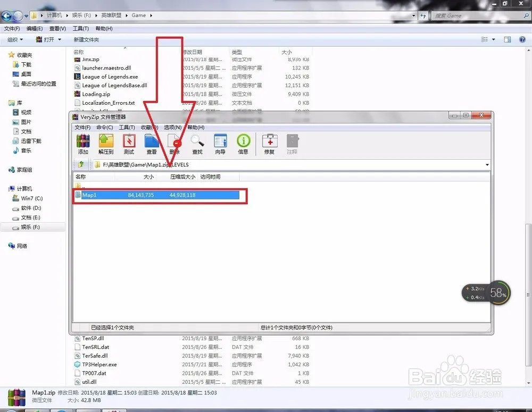Click the 添加 (Add) toolbar icon in VeryZip
This screenshot has height=412, width=532.
[x=83, y=144]
